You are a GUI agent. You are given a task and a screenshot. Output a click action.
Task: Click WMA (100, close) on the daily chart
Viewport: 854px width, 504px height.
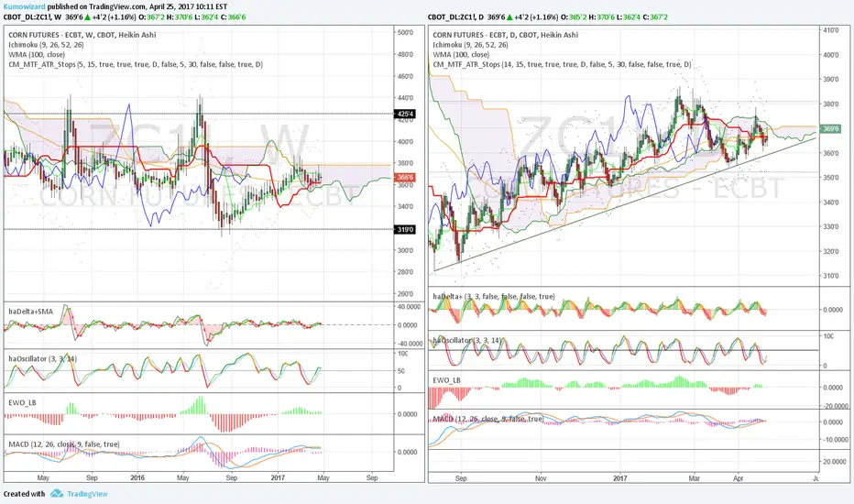coord(461,54)
